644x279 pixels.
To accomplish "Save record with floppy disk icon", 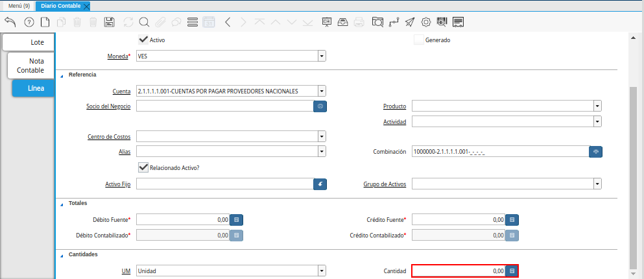I will coord(110,22).
